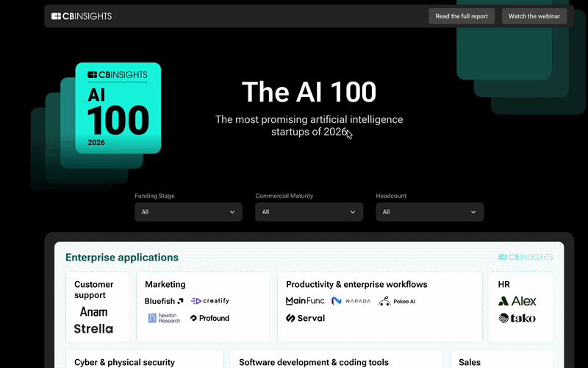Click The AI 100 main title

(309, 92)
